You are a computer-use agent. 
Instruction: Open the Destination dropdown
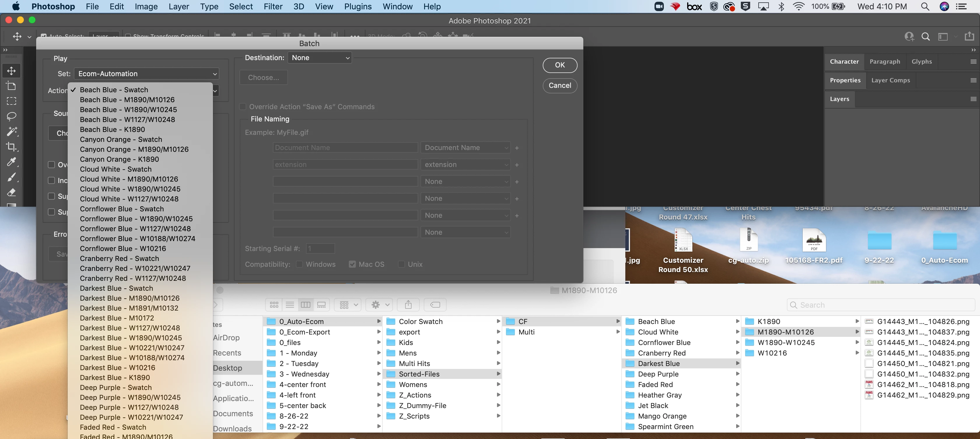(320, 58)
